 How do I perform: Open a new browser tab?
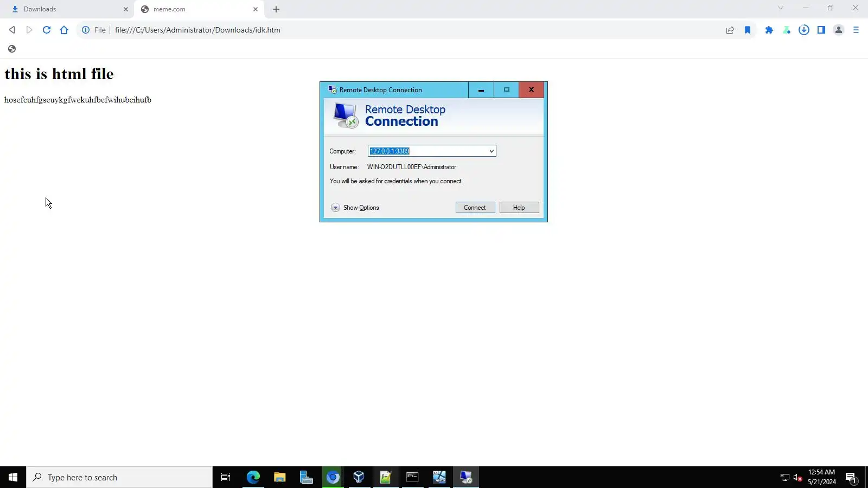pos(276,9)
